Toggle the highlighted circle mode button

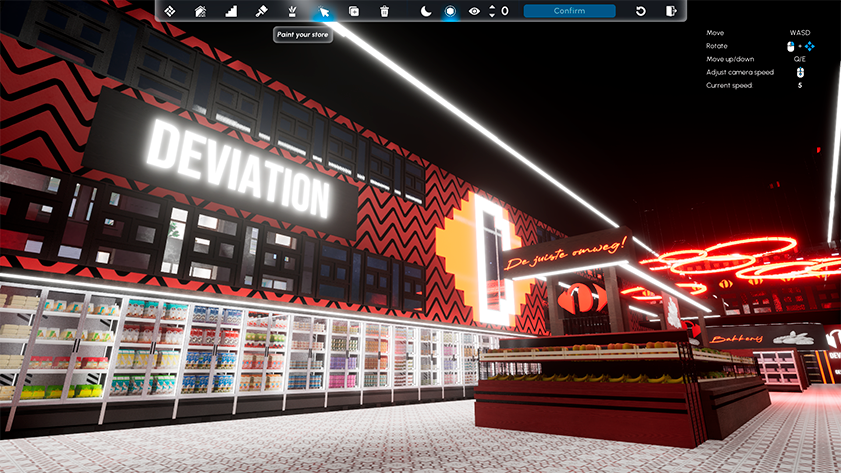pyautogui.click(x=450, y=11)
